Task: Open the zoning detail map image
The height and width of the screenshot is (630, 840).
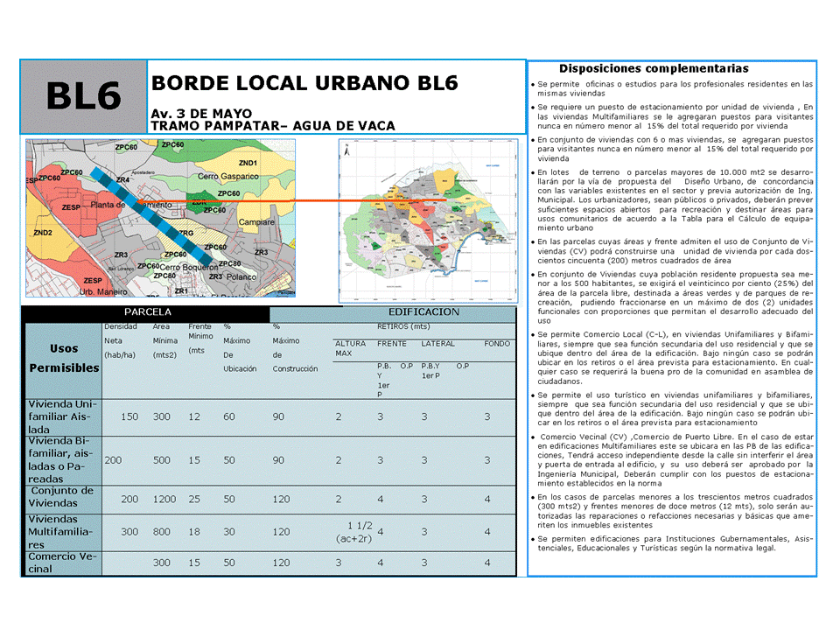Action: tap(161, 218)
